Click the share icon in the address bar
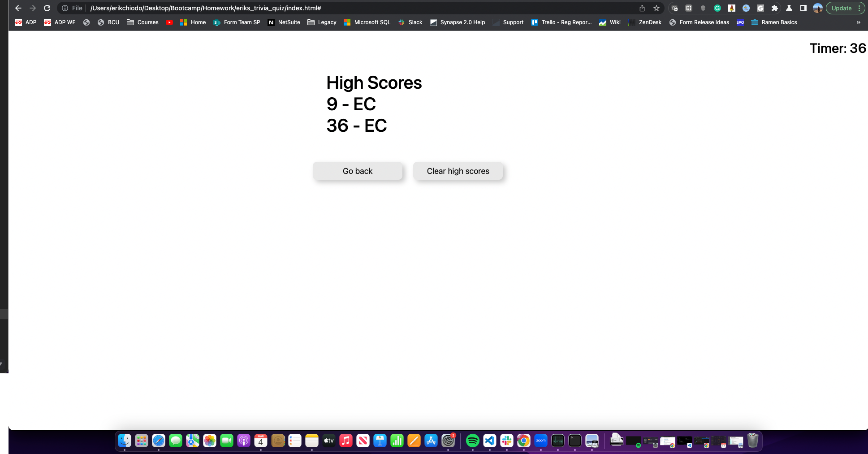The height and width of the screenshot is (454, 868). pos(642,8)
